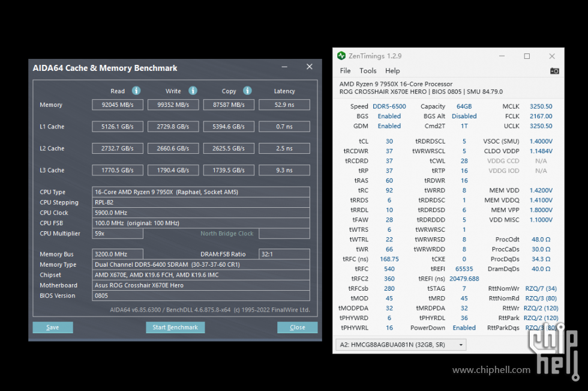Click the tCL value 30
This screenshot has width=588, height=391.
click(x=389, y=141)
